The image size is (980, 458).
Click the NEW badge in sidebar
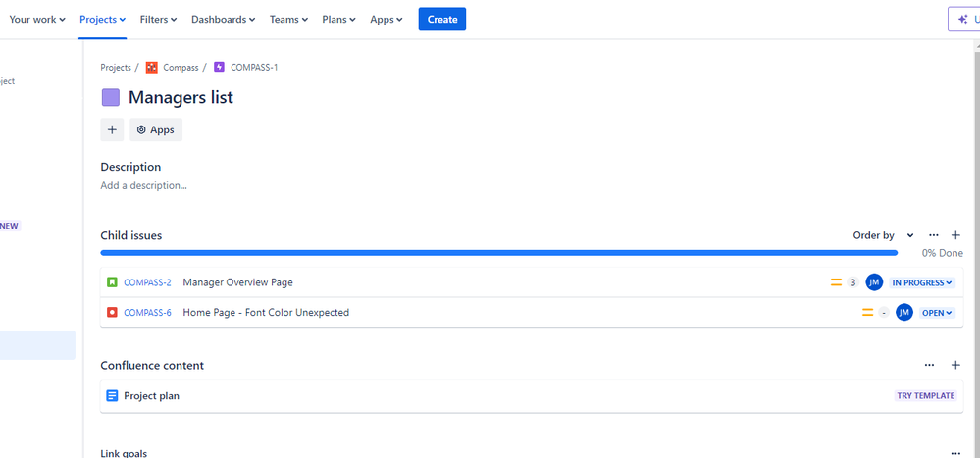click(x=10, y=226)
